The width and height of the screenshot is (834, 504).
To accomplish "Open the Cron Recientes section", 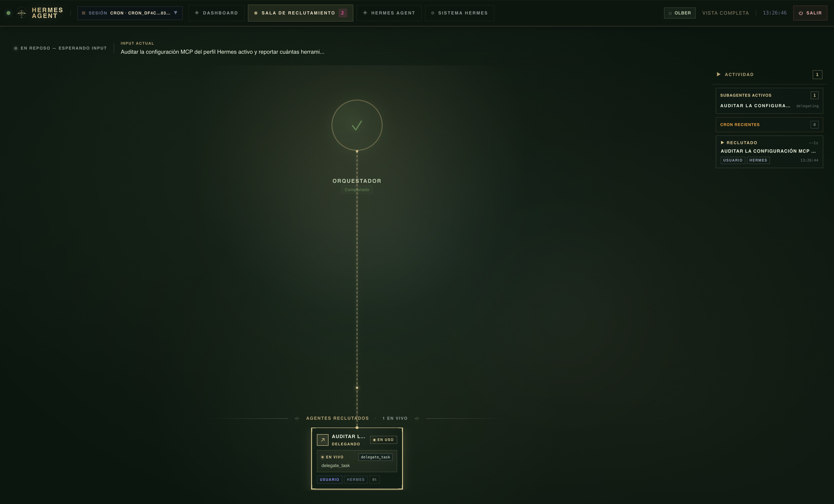I will [769, 125].
